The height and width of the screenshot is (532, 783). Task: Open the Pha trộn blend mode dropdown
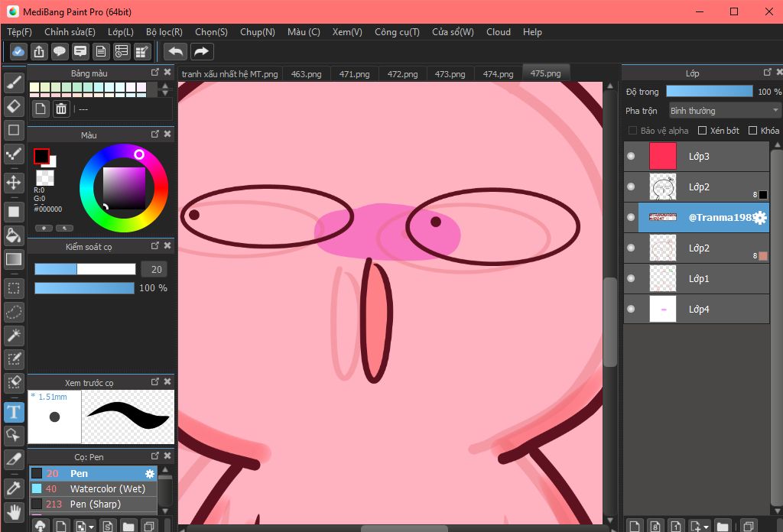725,110
